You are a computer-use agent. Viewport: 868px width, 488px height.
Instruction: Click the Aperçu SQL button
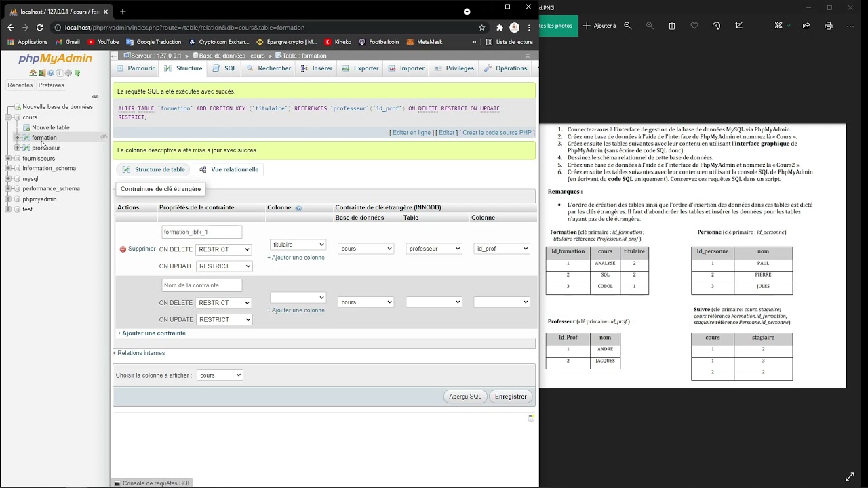coord(465,396)
